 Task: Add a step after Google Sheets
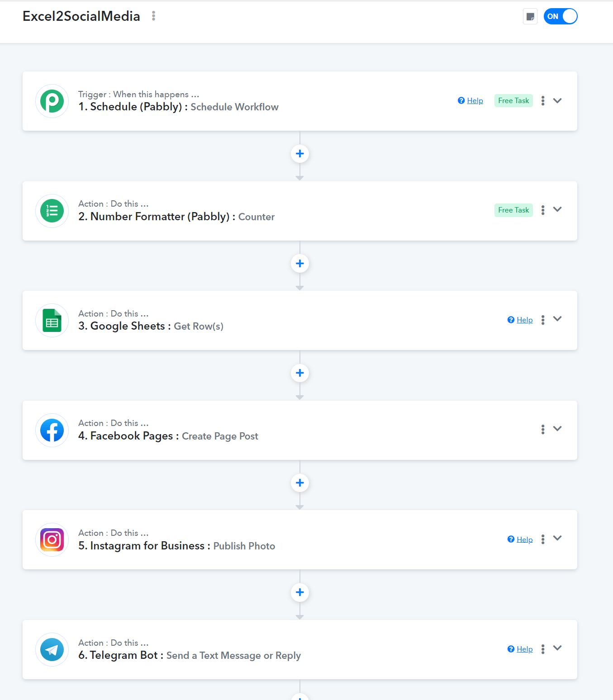tap(299, 373)
